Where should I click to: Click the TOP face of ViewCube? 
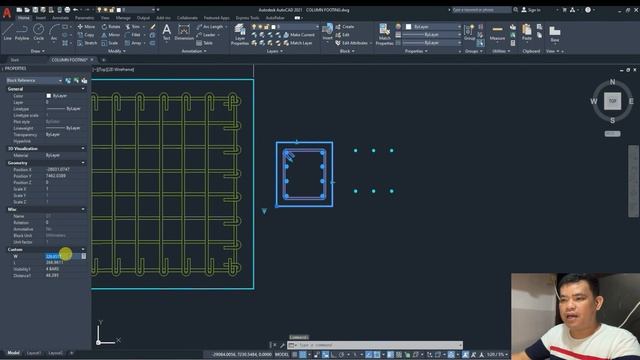612,101
